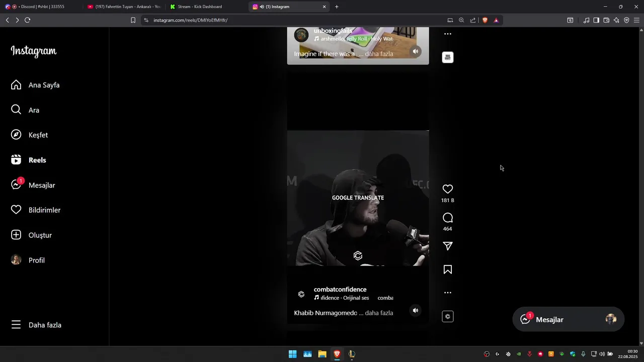Open Bildirimler notifications

tap(36, 210)
